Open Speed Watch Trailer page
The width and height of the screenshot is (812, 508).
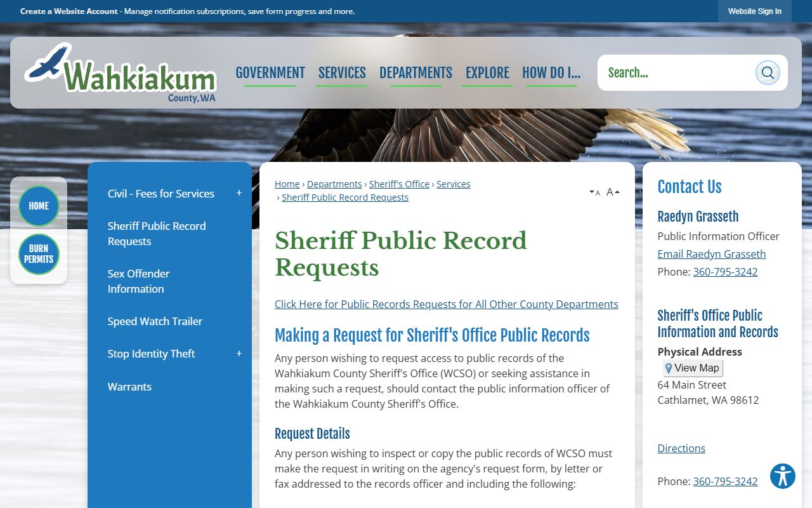[x=155, y=321]
